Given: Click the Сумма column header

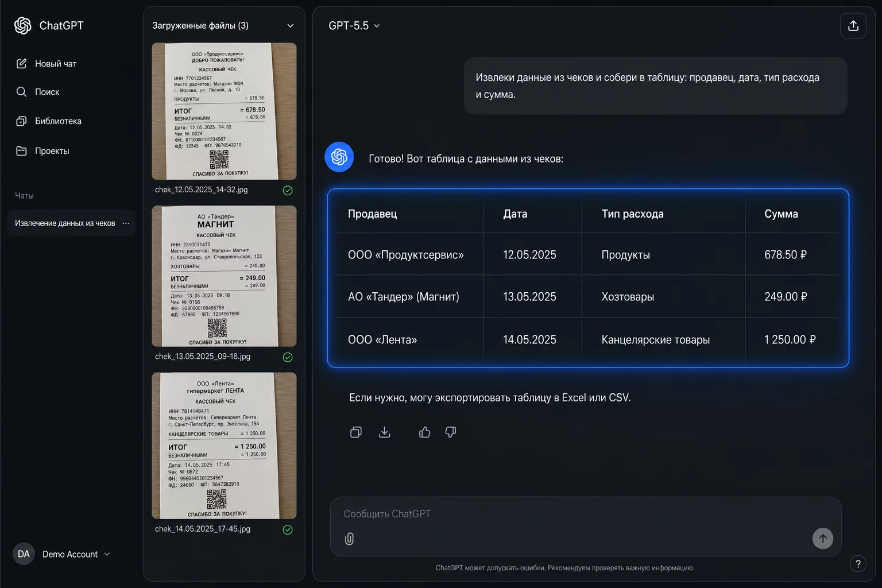Looking at the screenshot, I should click(781, 214).
